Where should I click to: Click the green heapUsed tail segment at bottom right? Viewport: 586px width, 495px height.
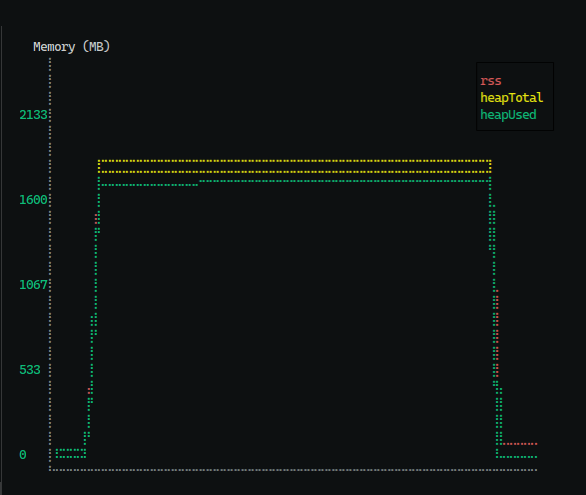point(517,457)
